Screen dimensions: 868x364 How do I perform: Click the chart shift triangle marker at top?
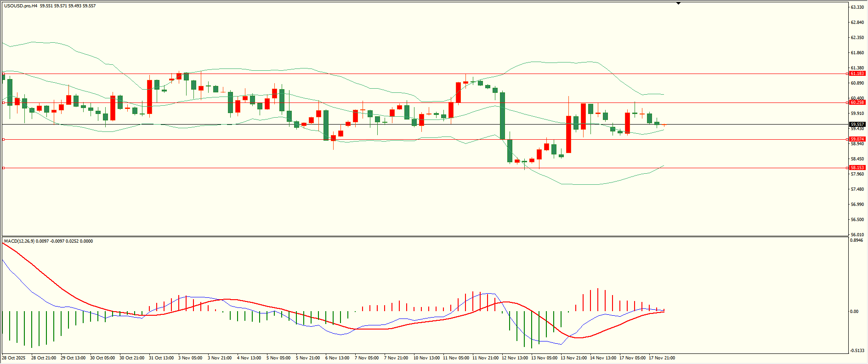(x=678, y=3)
